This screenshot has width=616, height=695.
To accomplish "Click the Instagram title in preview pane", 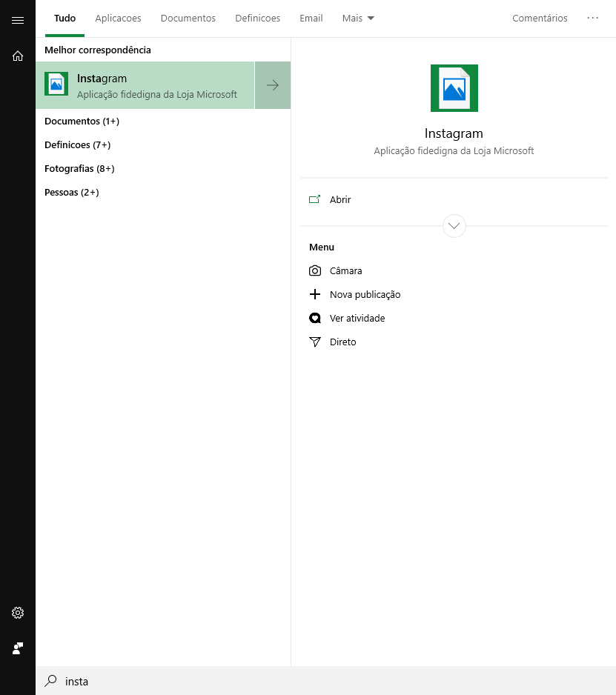I will tap(454, 133).
